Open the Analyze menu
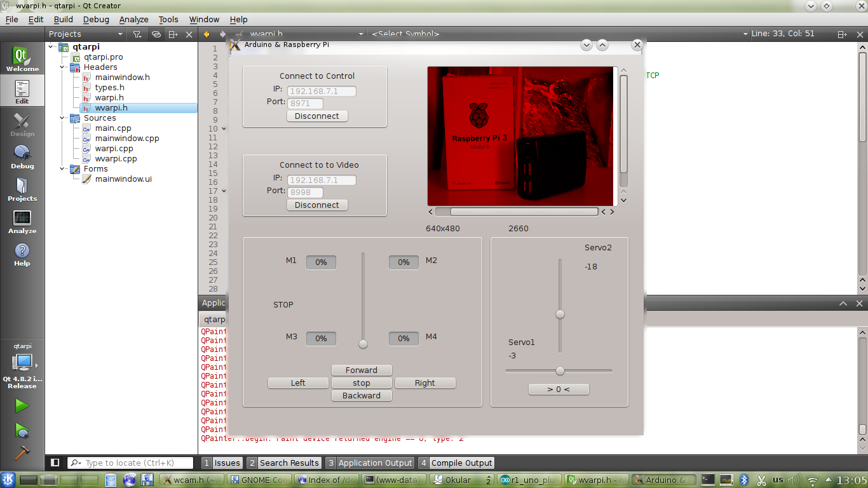 pos(133,20)
